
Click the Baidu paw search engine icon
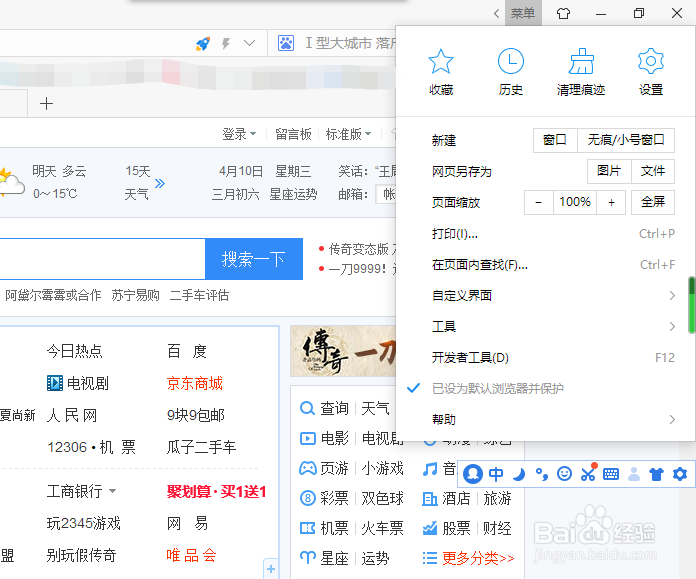(286, 43)
